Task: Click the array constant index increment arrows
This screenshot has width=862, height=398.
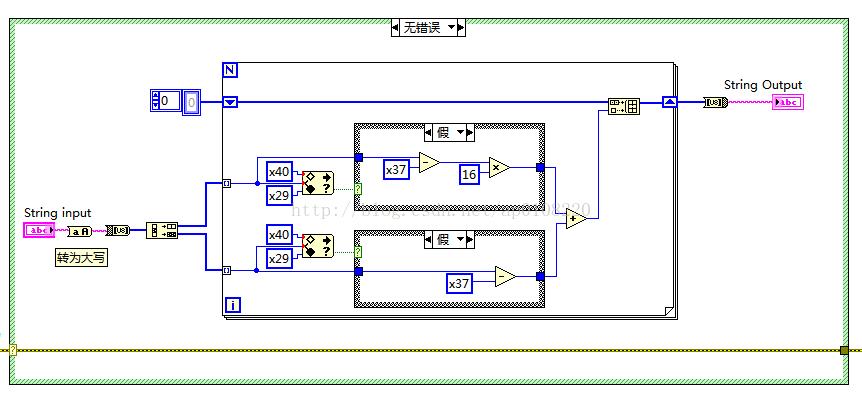Action: (x=155, y=101)
